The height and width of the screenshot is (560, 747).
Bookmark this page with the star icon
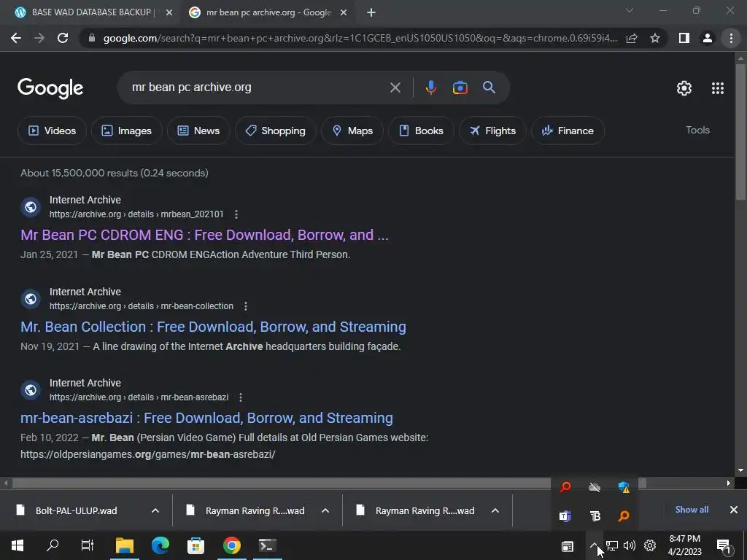click(655, 38)
